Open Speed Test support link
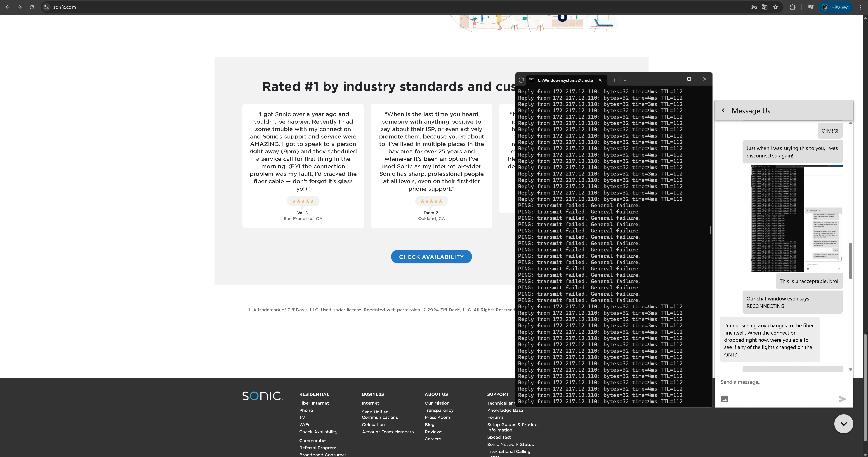 pyautogui.click(x=499, y=437)
